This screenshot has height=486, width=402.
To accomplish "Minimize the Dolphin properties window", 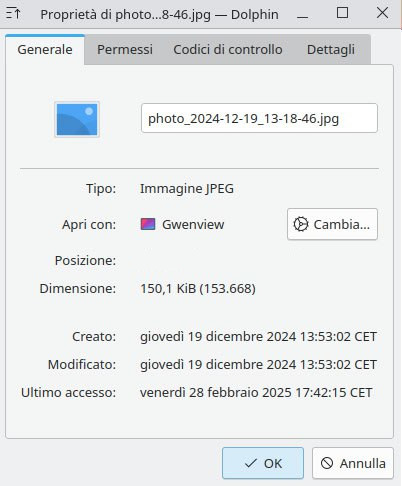I will [302, 14].
